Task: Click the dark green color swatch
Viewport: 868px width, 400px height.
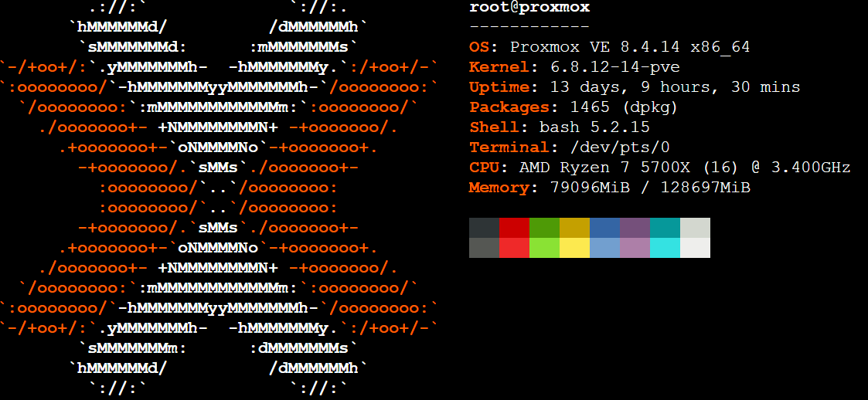Action: (x=544, y=228)
